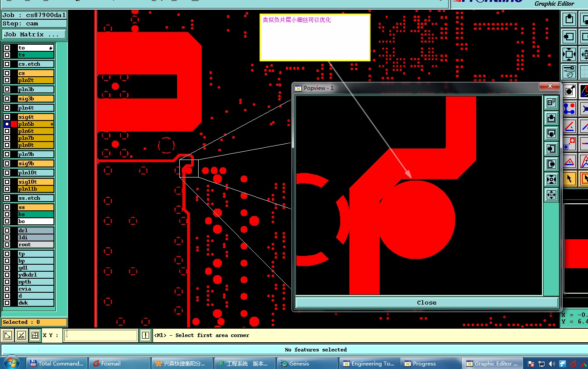The width and height of the screenshot is (588, 369).
Task: Open the Job Matrix button
Action: 34,34
